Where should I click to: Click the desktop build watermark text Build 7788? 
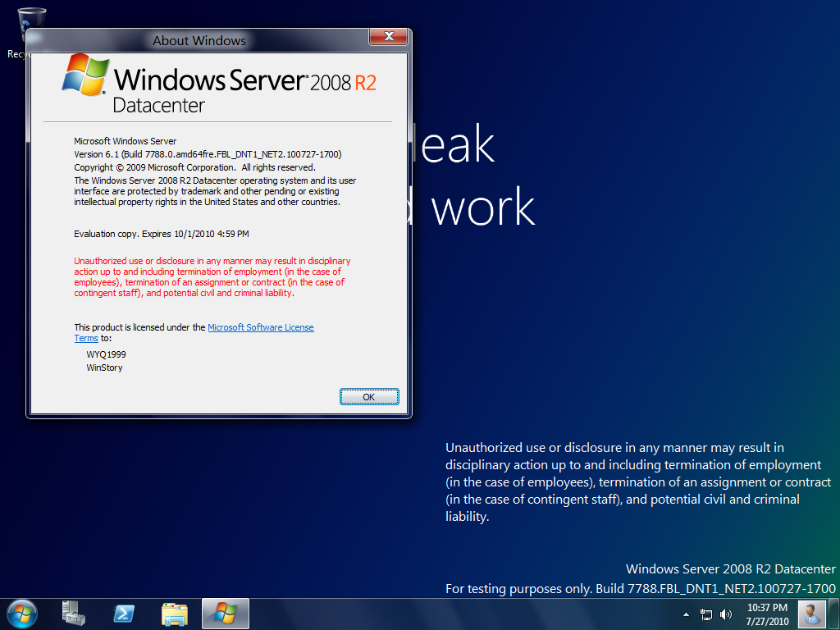(640, 589)
